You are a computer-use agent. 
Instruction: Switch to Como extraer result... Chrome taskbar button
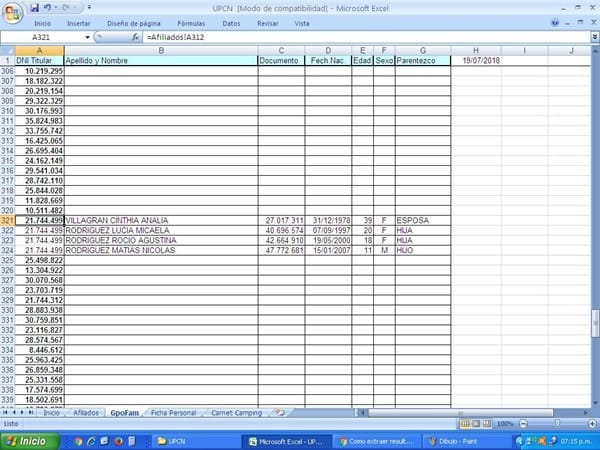(x=376, y=441)
